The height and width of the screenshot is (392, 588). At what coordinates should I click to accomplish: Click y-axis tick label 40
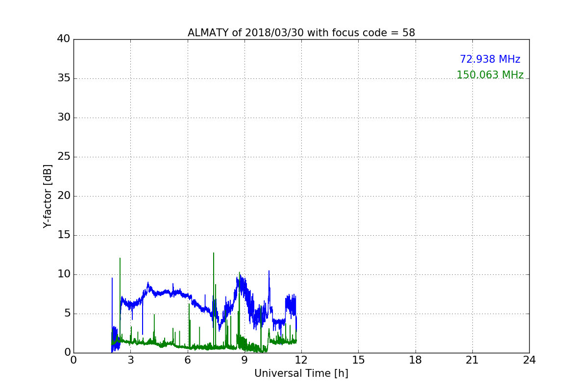[64, 39]
